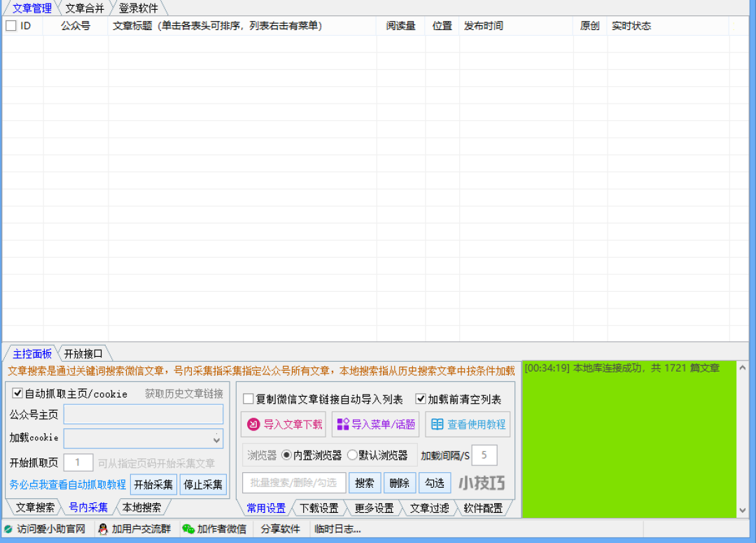Image resolution: width=756 pixels, height=543 pixels.
Task: Switch to the 文章合并 tab
Action: 84,8
